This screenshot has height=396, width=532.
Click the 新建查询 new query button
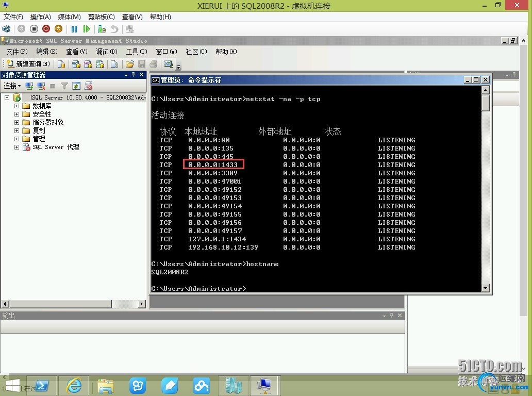pos(28,64)
